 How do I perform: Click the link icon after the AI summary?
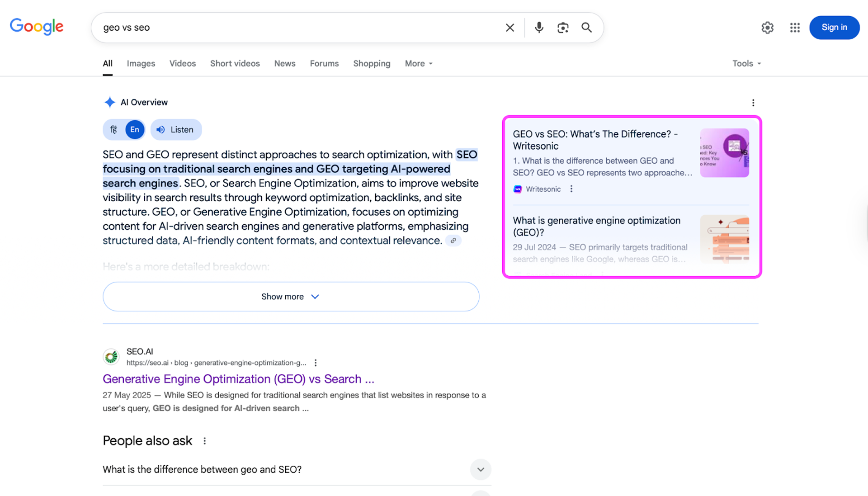453,241
